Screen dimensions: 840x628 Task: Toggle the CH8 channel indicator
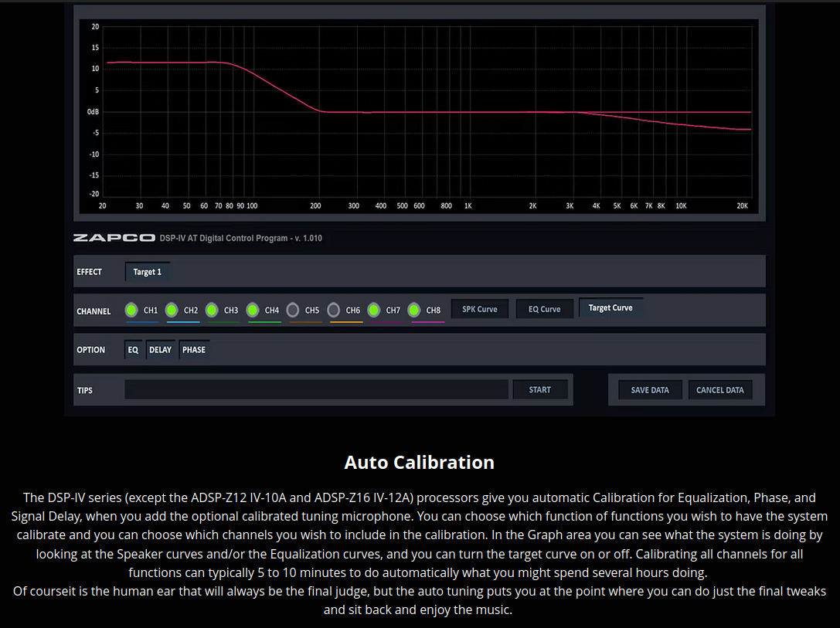click(x=414, y=310)
